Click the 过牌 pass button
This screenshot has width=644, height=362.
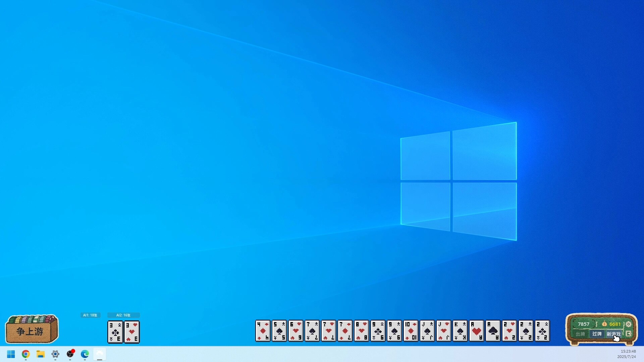(597, 334)
